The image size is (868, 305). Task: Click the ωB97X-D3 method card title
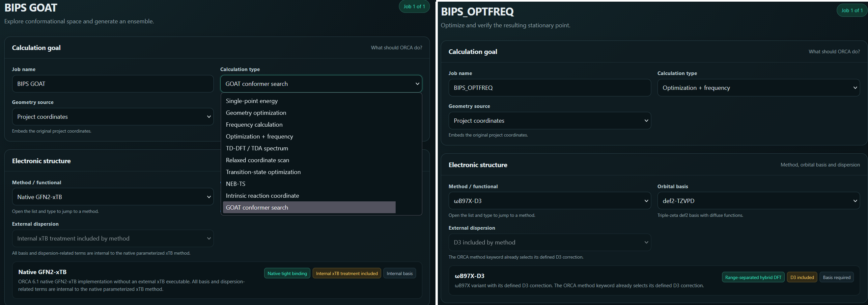click(469, 276)
